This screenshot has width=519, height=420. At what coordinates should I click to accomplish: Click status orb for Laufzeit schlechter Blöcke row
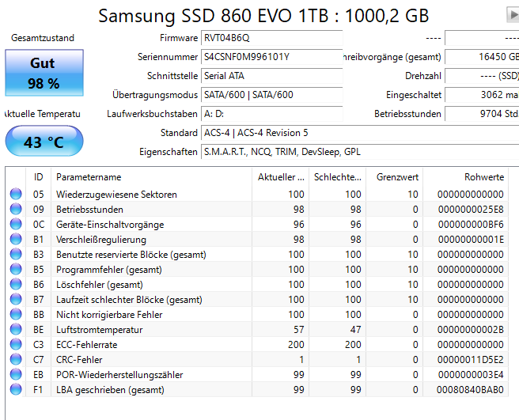(x=16, y=299)
